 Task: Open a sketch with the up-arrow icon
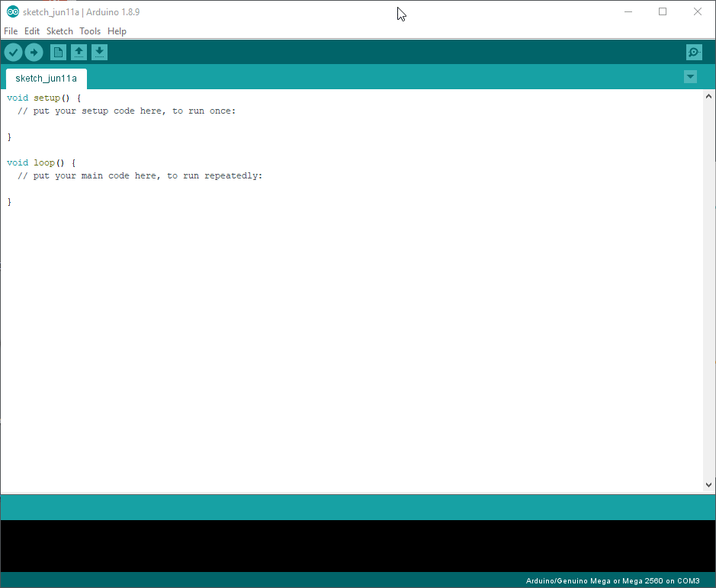coord(79,53)
